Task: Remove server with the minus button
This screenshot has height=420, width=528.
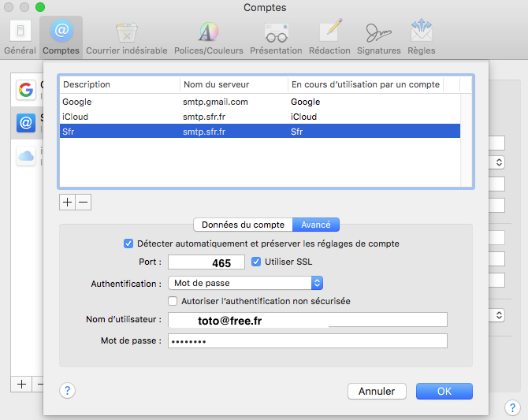Action: 83,202
